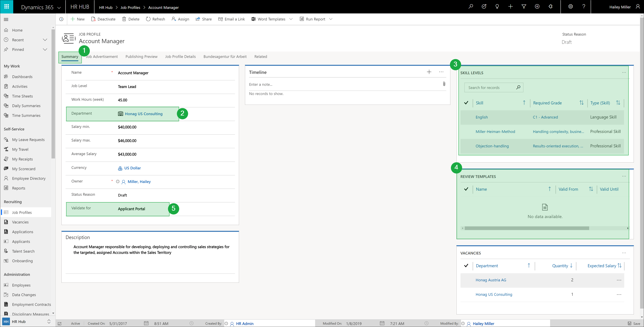
Task: Click Job Profiles breadcrumb link
Action: [130, 8]
